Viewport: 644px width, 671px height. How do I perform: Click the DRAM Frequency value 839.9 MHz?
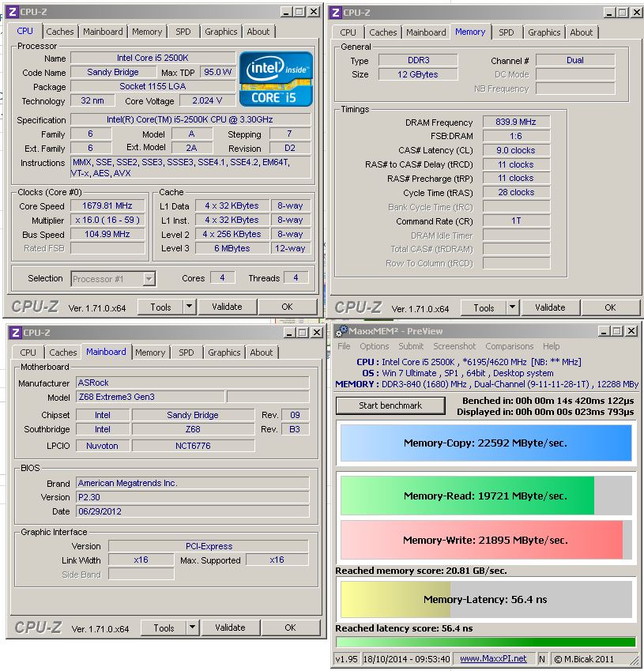[x=516, y=122]
